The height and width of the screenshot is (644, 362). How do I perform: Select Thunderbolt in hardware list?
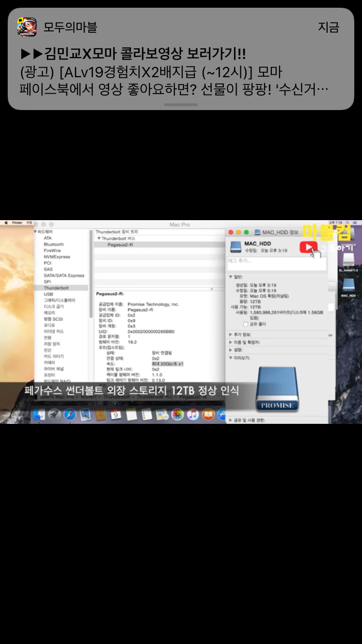56,288
